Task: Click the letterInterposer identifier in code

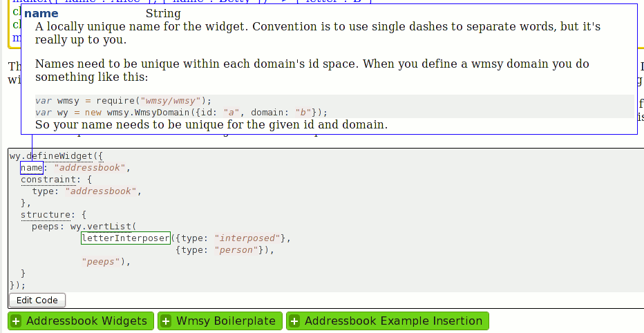Action: pyautogui.click(x=126, y=238)
